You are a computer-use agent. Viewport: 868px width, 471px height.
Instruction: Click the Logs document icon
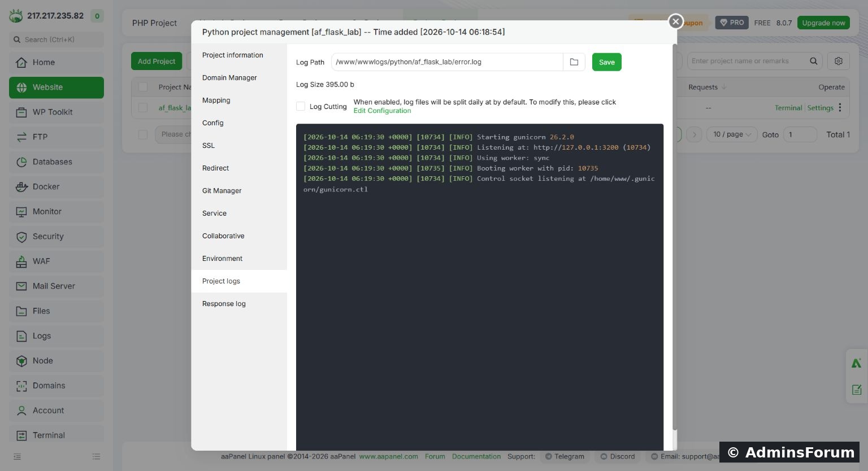21,336
